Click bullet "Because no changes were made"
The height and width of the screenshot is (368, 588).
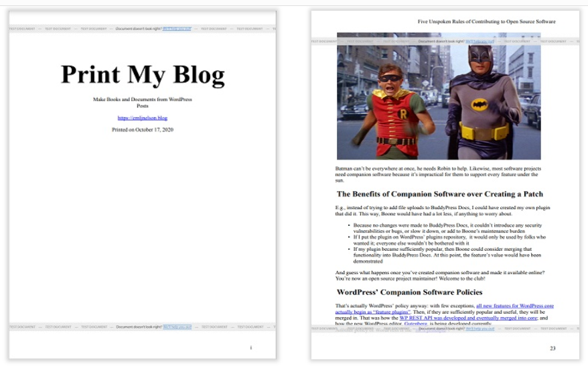tap(447, 228)
